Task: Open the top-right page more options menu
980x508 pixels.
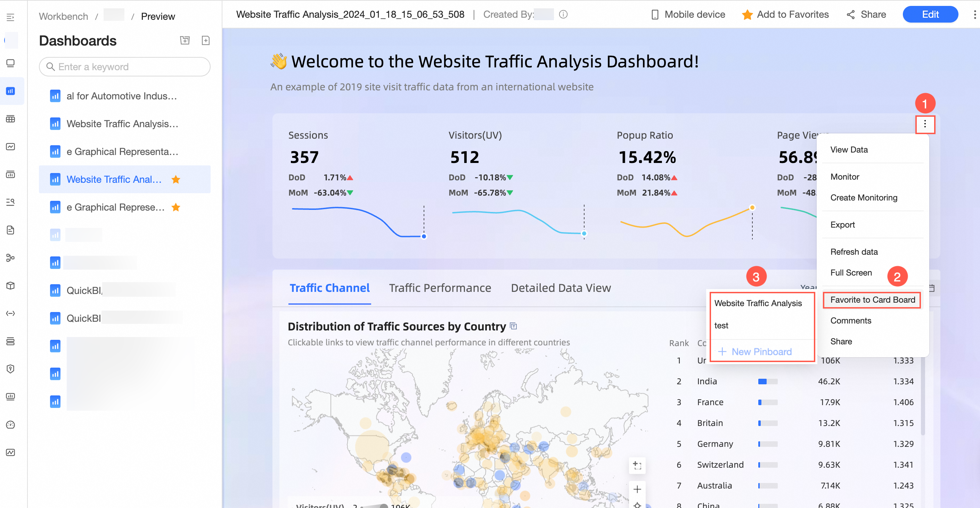Action: click(x=974, y=15)
